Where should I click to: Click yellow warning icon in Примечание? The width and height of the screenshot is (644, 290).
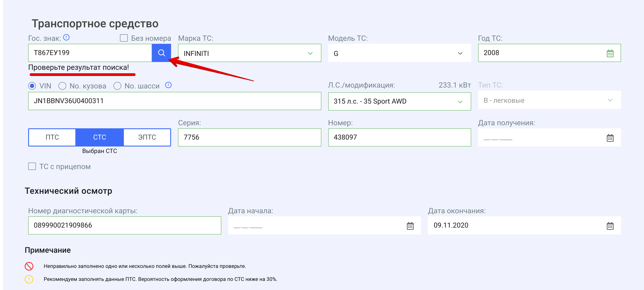(x=29, y=279)
